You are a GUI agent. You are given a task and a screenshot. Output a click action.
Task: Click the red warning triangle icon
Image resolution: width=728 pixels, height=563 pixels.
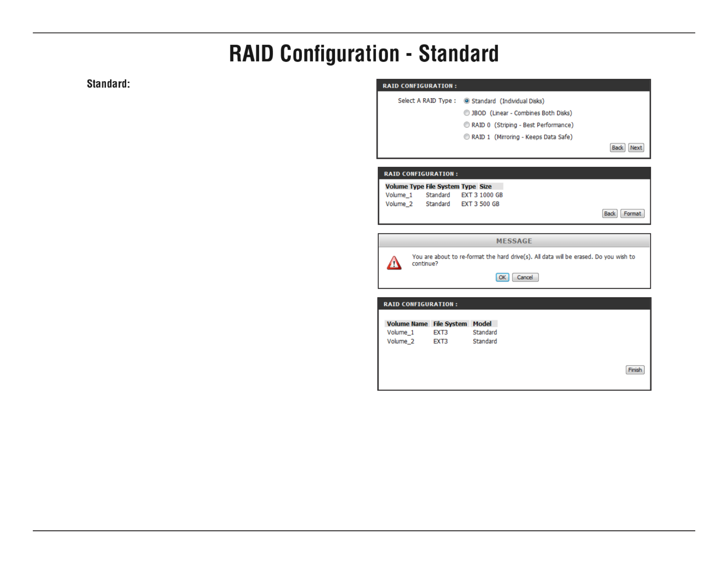click(394, 263)
